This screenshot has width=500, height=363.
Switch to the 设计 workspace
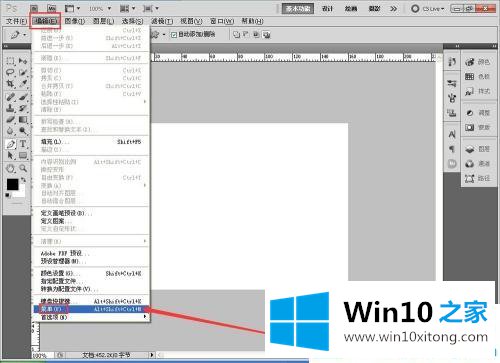tap(327, 9)
